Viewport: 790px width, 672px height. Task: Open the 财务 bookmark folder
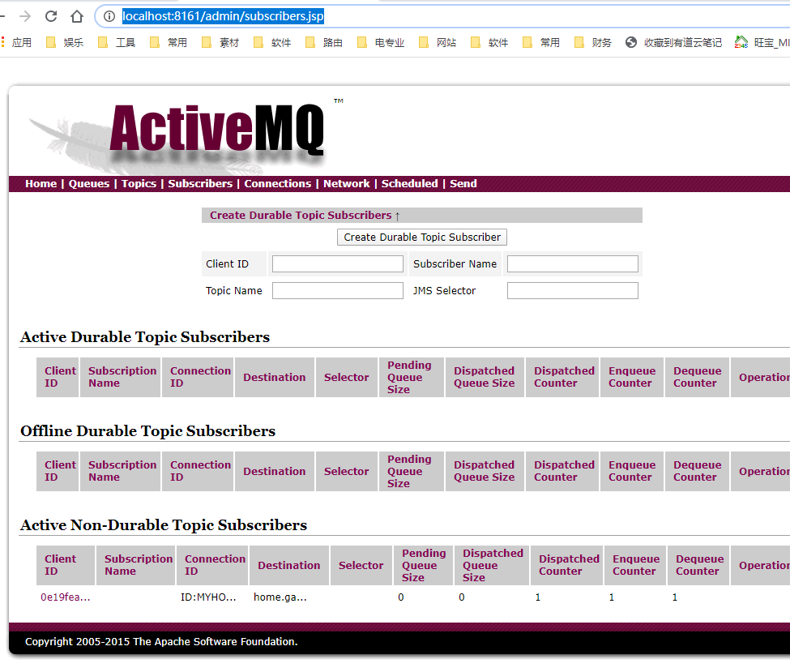[x=593, y=43]
